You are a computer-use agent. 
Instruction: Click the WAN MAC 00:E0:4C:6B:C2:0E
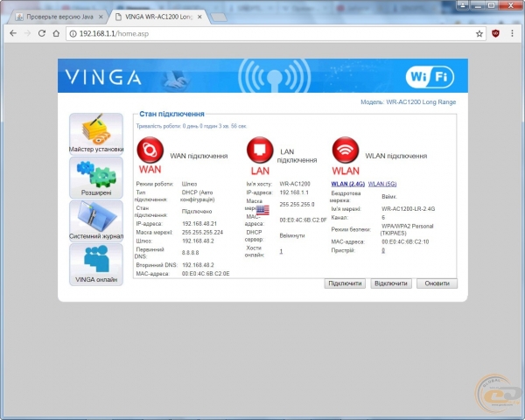(x=206, y=274)
